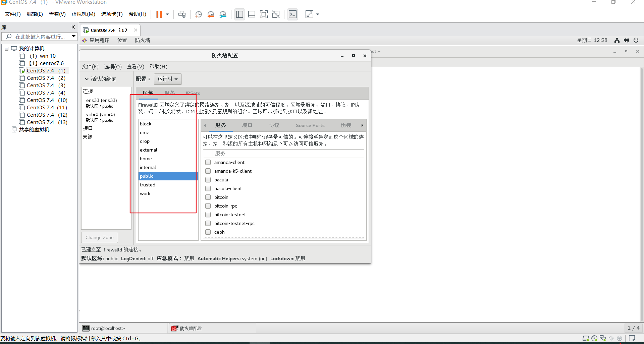
Task: Select the block zone
Action: point(168,124)
